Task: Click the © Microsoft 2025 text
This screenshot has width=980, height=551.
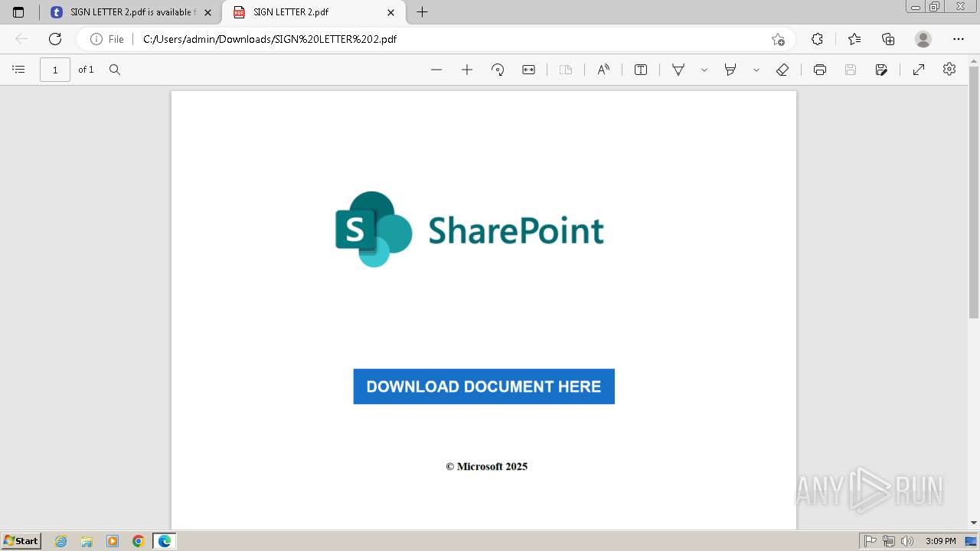Action: click(487, 466)
